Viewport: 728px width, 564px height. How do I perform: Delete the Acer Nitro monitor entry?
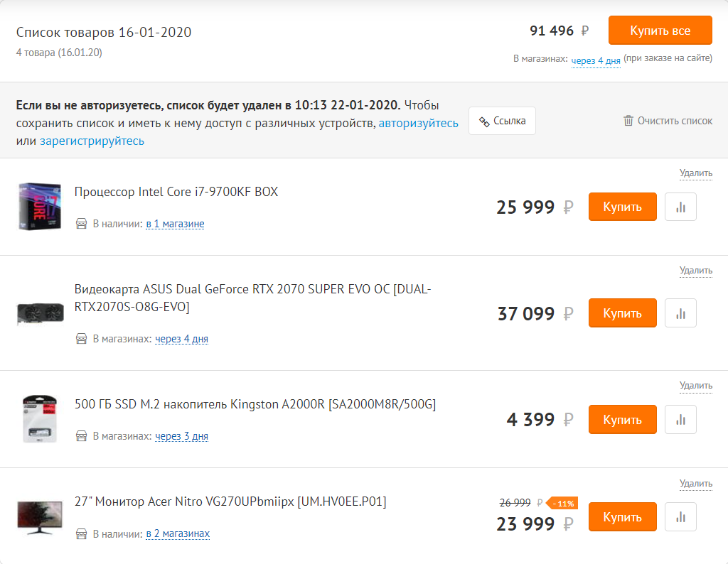click(x=695, y=483)
